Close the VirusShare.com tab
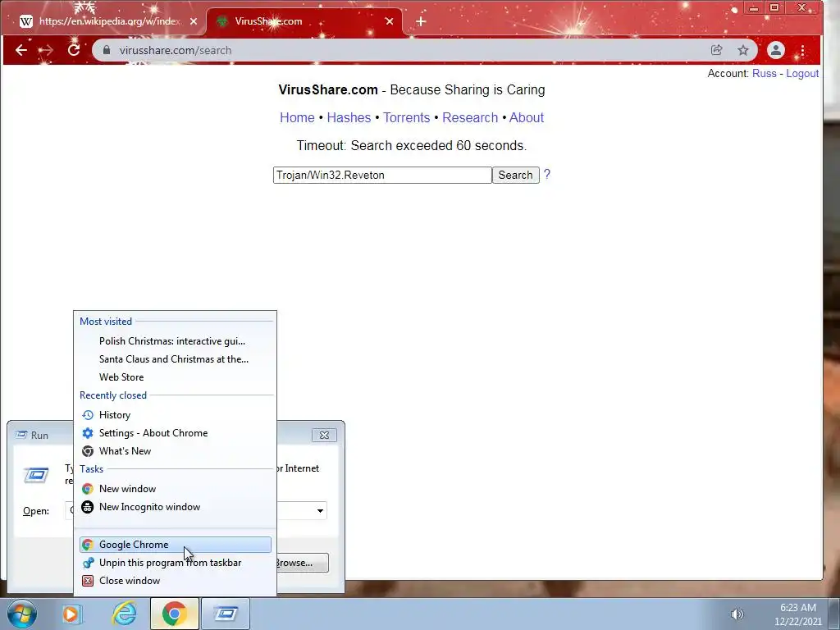The image size is (840, 630). [x=390, y=21]
